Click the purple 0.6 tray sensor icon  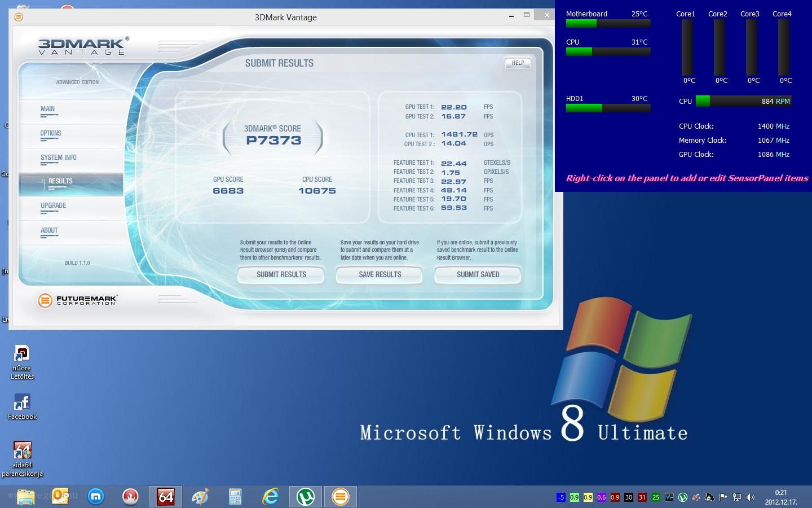click(601, 497)
